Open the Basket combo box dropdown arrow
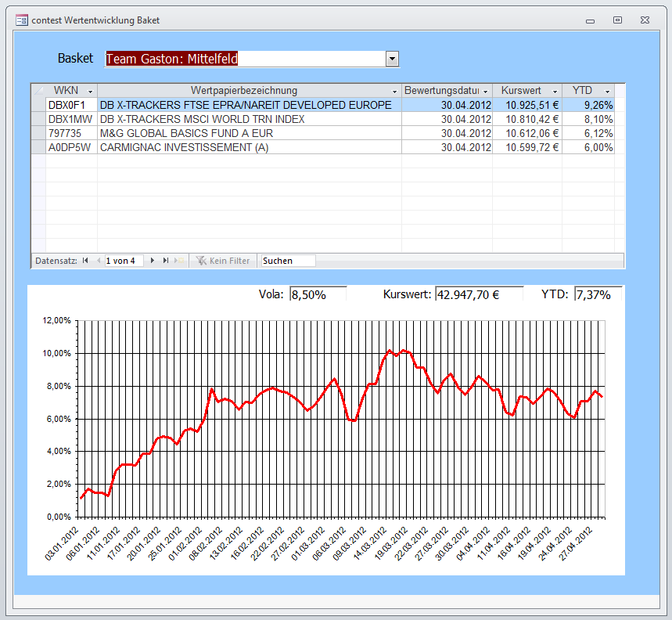Screen dimensions: 672x620 pos(392,59)
